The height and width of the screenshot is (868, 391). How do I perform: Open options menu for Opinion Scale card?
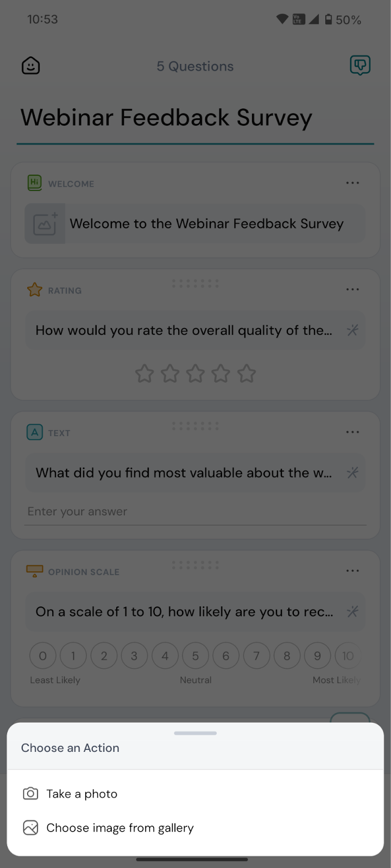coord(352,571)
